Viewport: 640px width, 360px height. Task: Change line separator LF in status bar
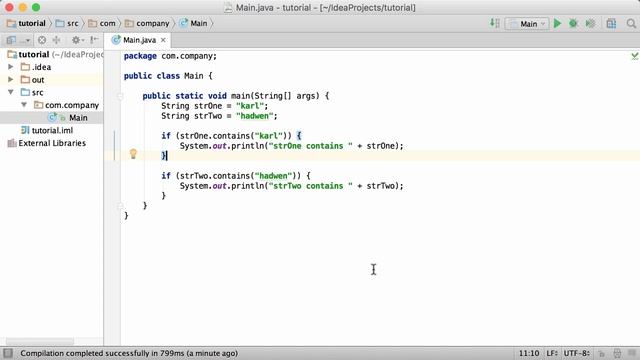point(551,353)
